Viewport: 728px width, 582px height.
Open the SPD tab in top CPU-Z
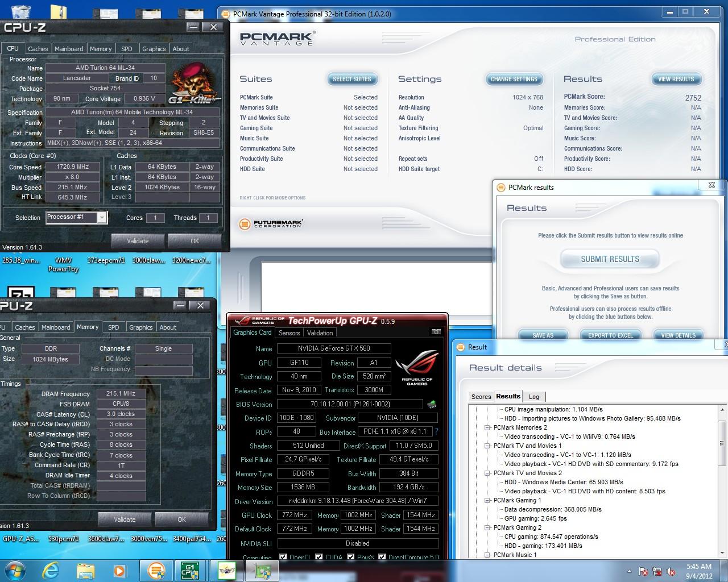(x=127, y=49)
